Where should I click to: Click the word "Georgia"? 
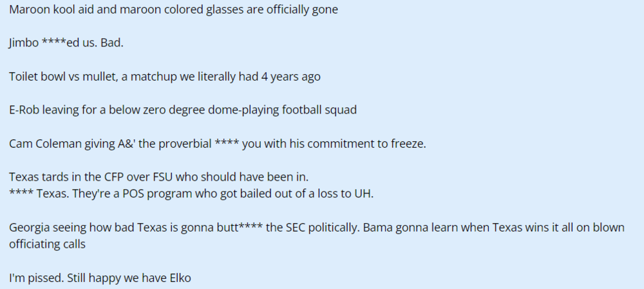tap(29, 227)
